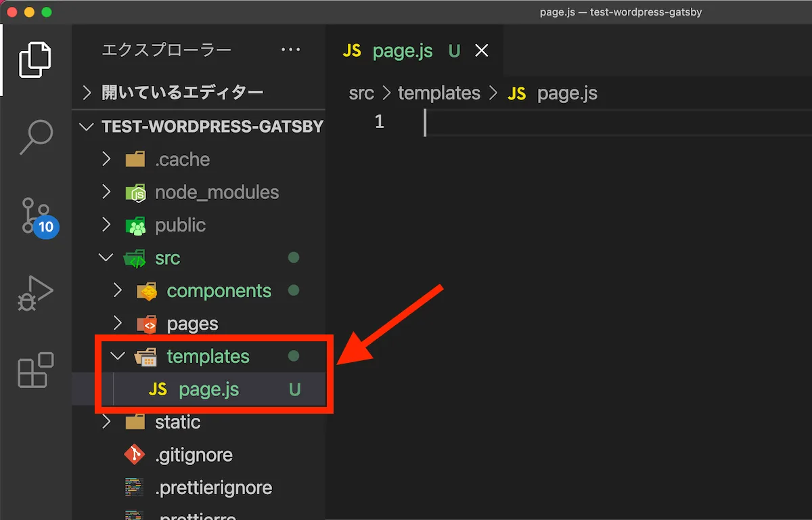
Task: Expand the 開いているエディター section
Action: [x=87, y=92]
